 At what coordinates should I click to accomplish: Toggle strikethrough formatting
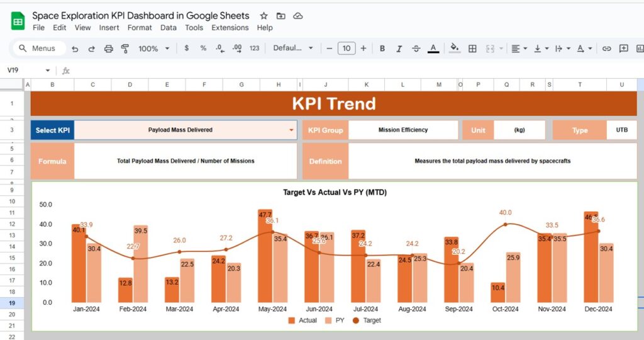[416, 48]
